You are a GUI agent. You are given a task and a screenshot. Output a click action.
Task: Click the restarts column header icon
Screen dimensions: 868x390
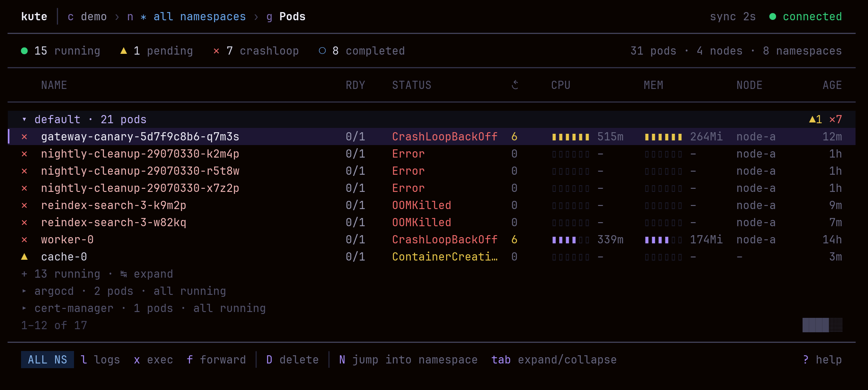(515, 85)
